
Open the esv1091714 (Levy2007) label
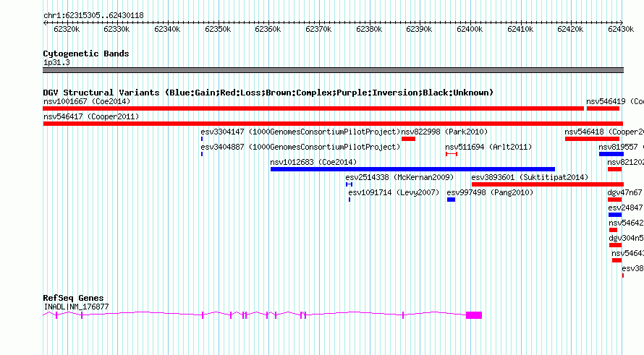[394, 192]
